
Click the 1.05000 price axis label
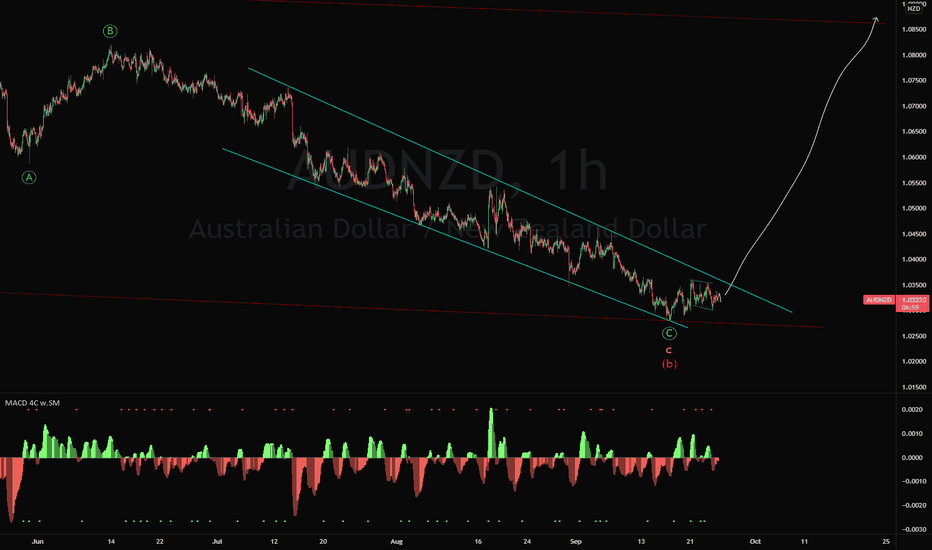[x=914, y=209]
